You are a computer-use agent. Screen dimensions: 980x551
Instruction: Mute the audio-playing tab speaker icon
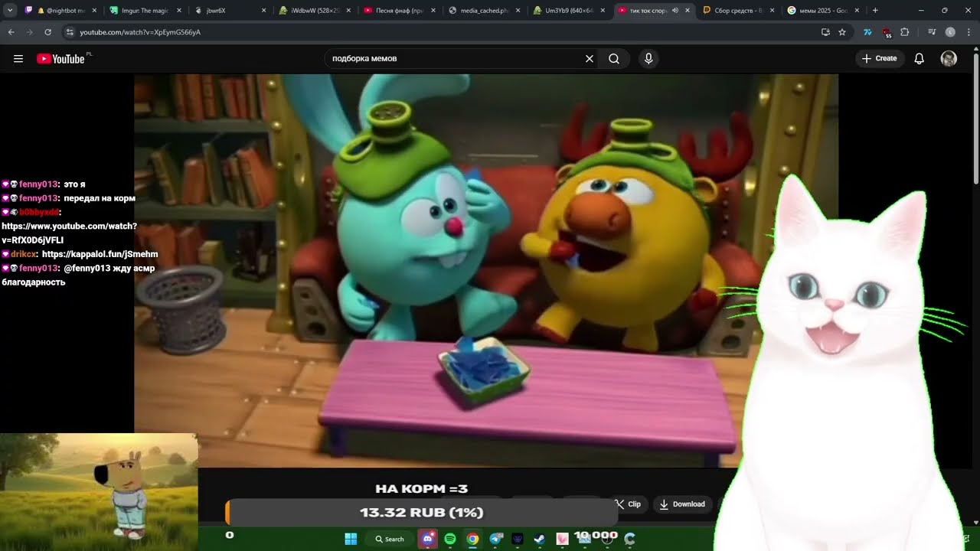pos(675,11)
